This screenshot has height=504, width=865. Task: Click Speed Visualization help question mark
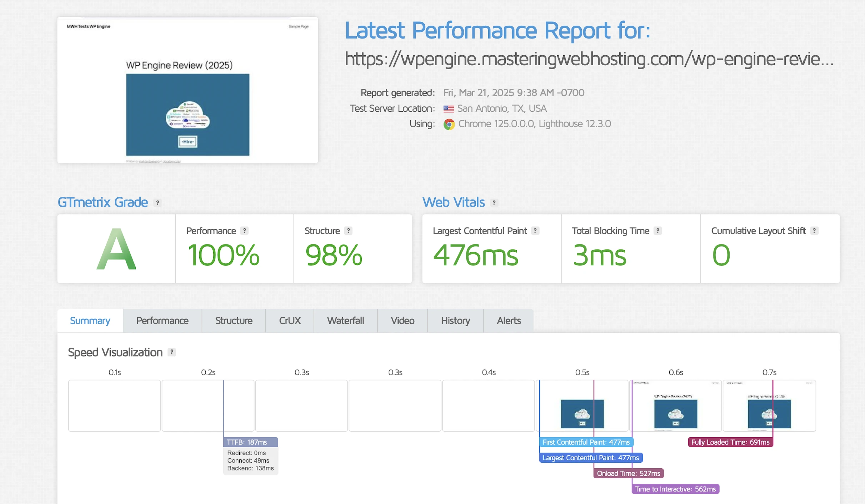[x=172, y=352]
